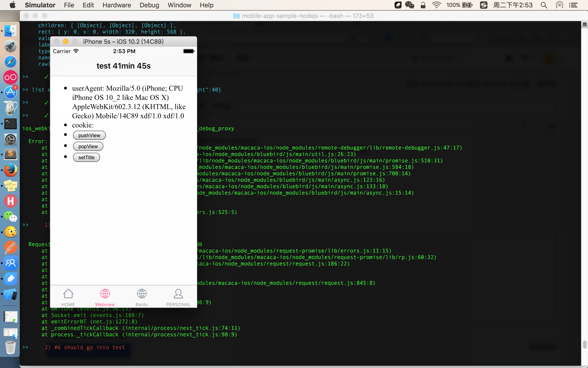Click the userAgent text in webview
The image size is (588, 368).
pyautogui.click(x=129, y=102)
